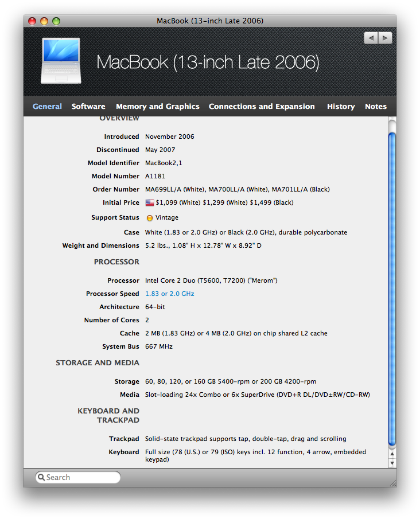Click the US flag icon beside Initial Price
Viewport: 420px width, 519px height.
[150, 202]
